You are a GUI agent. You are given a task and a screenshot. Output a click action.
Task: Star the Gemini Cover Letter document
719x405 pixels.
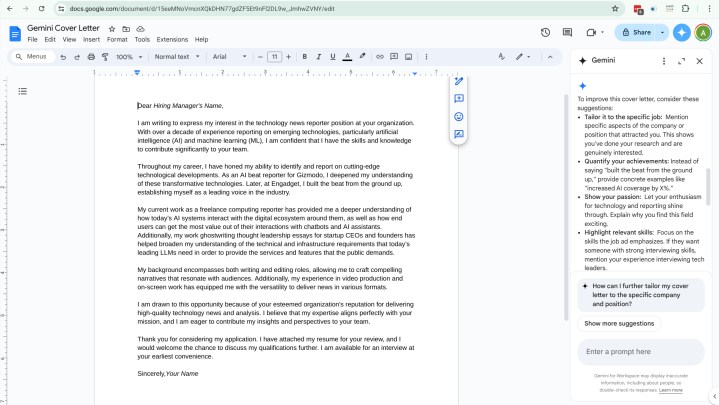[111, 29]
